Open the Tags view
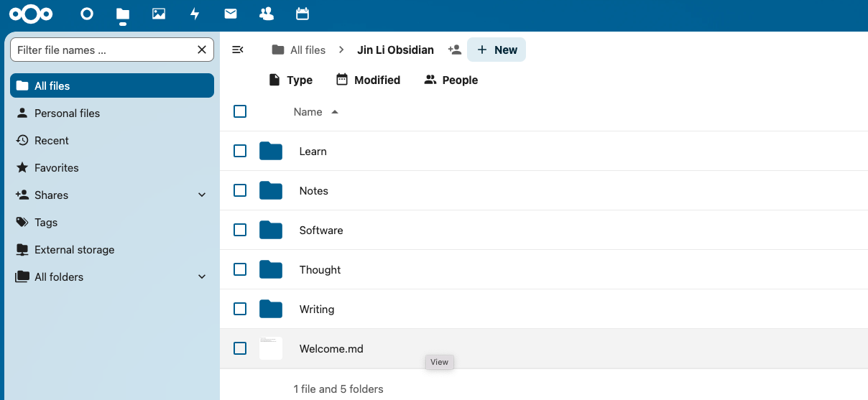This screenshot has height=400, width=868. 112,222
